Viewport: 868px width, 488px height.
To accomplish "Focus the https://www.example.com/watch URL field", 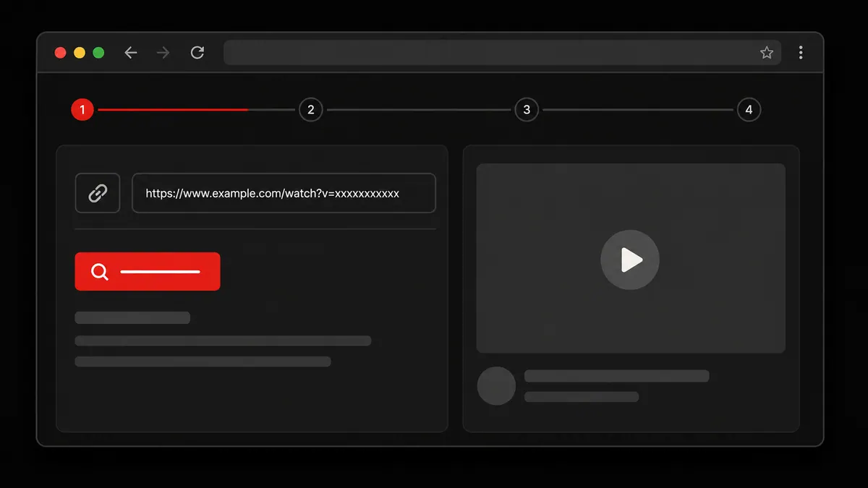I will 284,193.
